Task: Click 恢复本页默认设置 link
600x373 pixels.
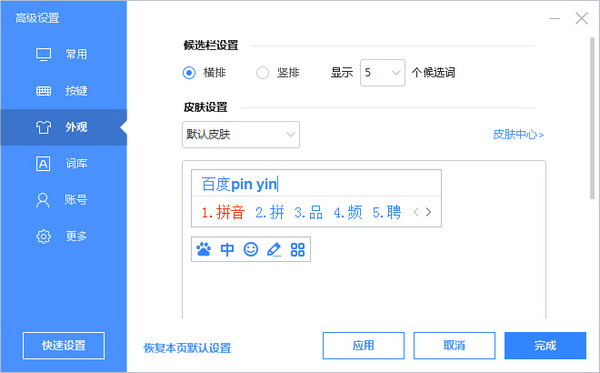Action: [187, 348]
